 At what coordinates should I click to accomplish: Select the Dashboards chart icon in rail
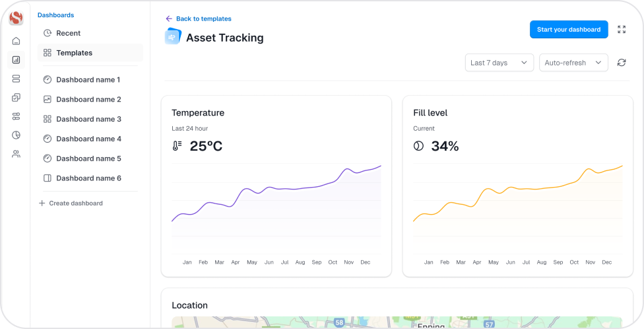16,60
